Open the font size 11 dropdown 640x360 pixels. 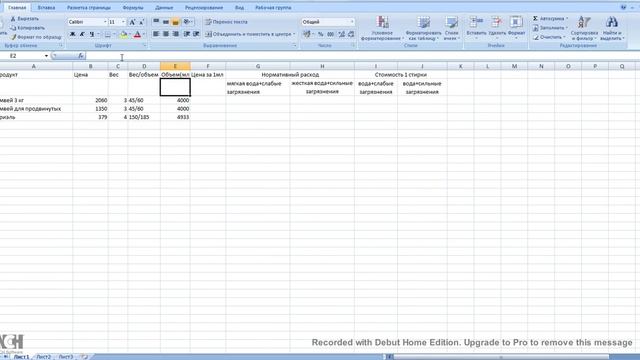tap(124, 22)
